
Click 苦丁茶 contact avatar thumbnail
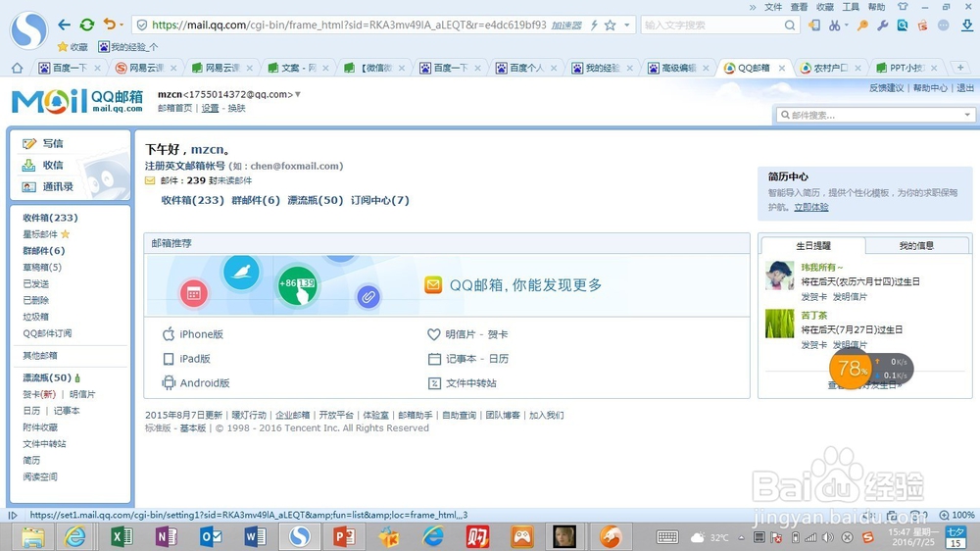779,324
